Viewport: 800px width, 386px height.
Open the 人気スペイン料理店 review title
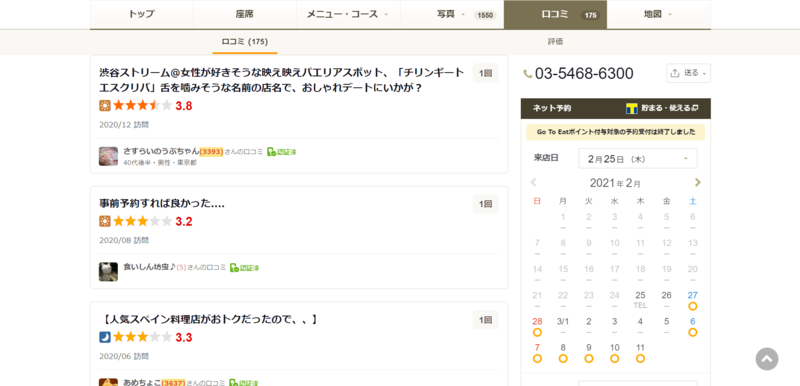(209, 320)
